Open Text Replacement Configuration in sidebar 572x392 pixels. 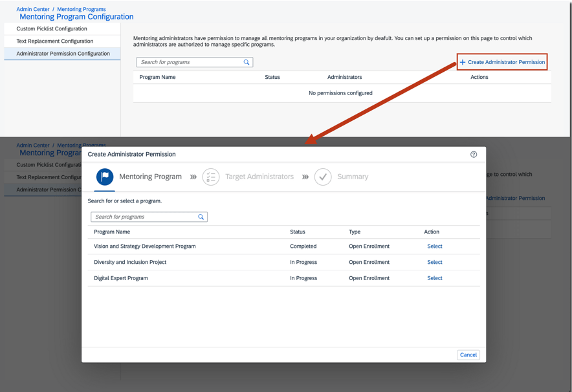(x=55, y=41)
